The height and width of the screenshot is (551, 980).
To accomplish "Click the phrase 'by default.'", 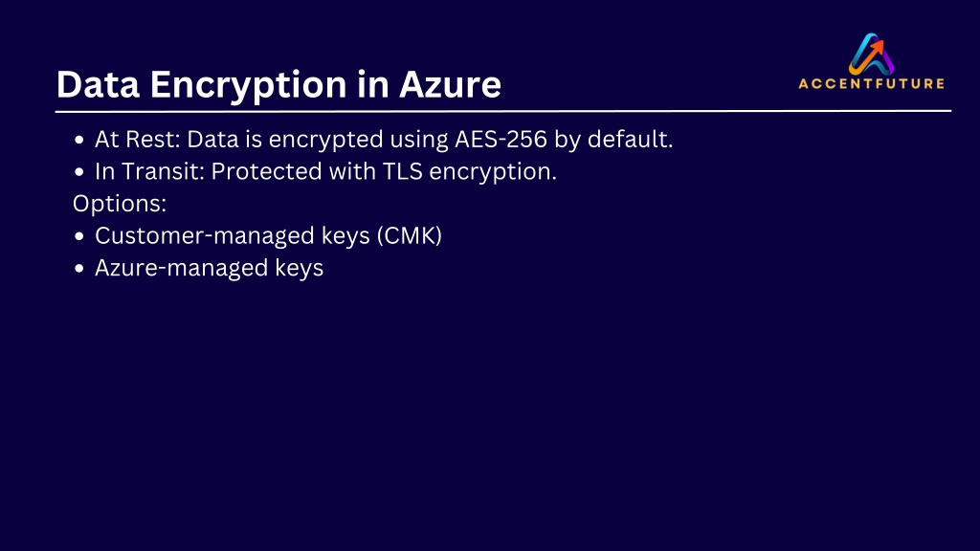I will pos(613,140).
